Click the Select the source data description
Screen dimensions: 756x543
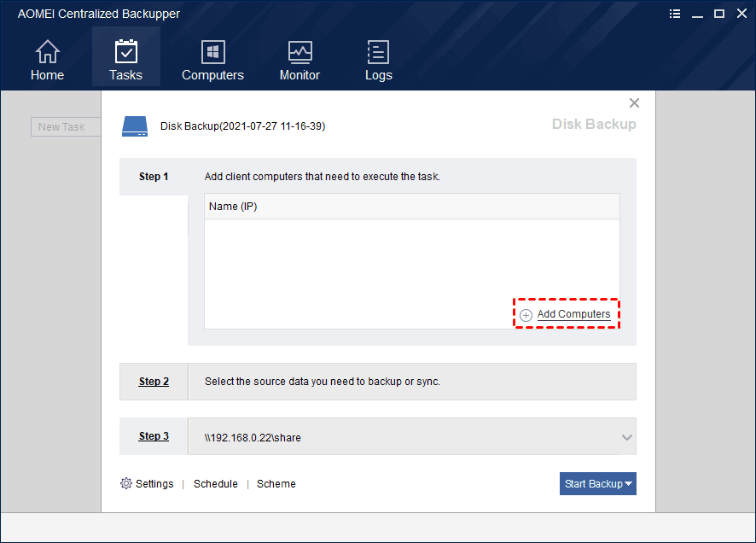coord(322,382)
